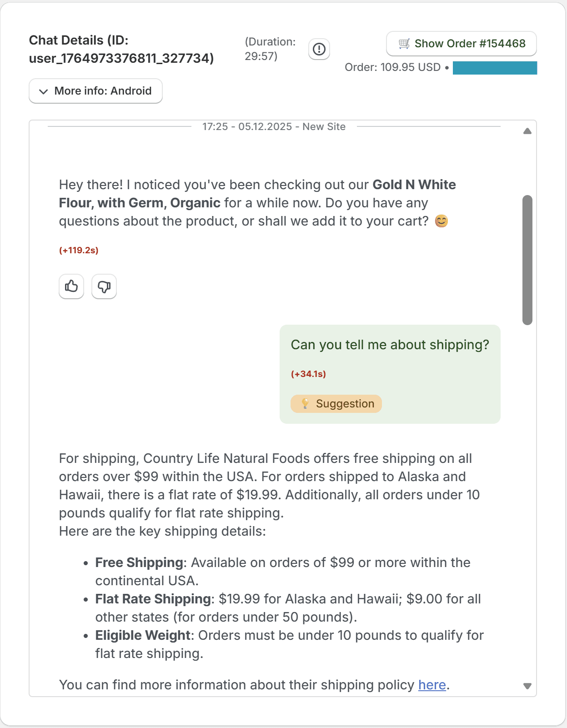Click the Order: 109.95 USD text
The image size is (567, 728).
coord(392,67)
